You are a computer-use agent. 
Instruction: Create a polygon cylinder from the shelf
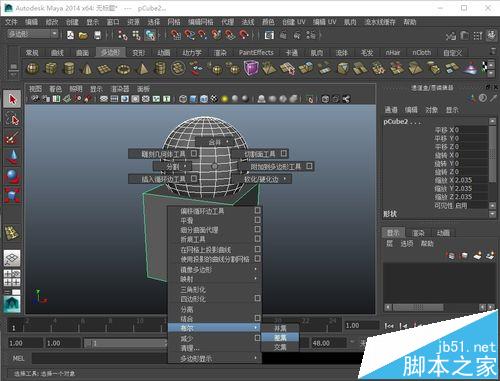tap(69, 68)
